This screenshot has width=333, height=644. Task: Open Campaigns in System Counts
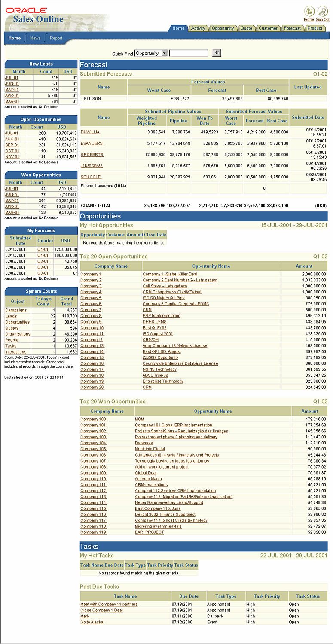pyautogui.click(x=16, y=310)
